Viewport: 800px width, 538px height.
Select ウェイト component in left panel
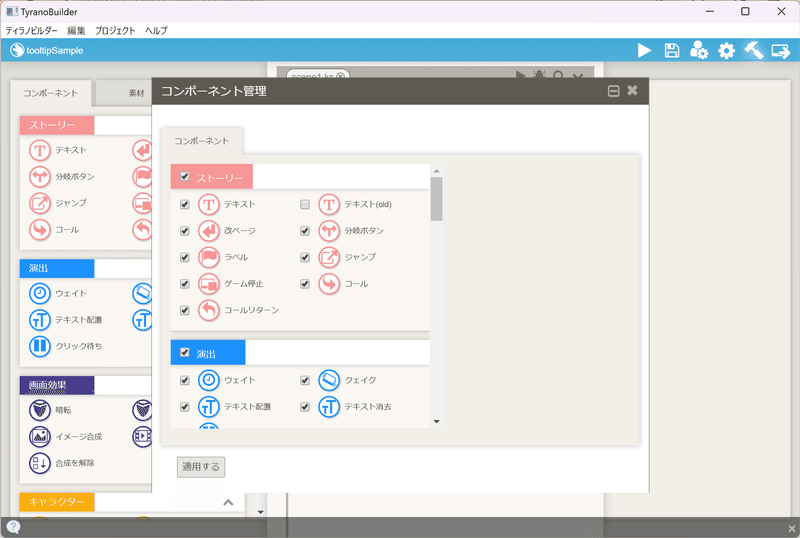click(58, 294)
